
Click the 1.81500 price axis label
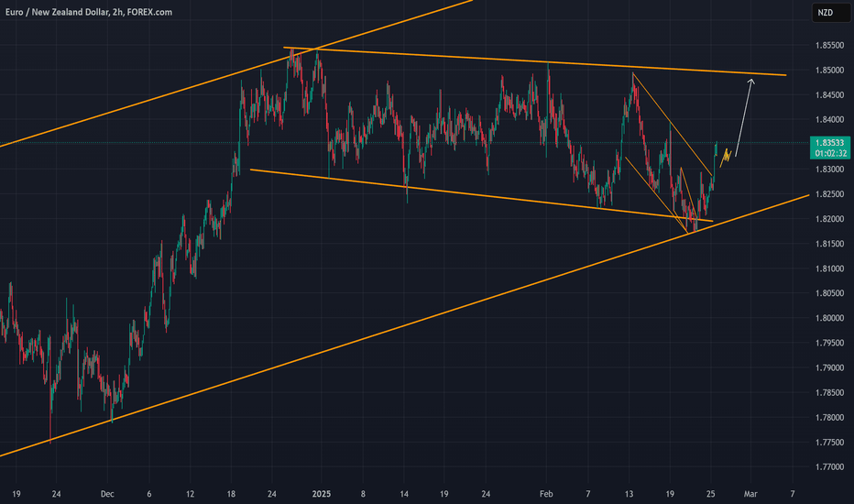(x=829, y=244)
